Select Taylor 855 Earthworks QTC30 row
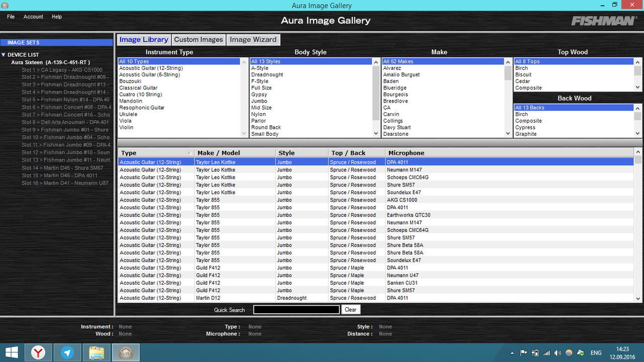 [376, 215]
